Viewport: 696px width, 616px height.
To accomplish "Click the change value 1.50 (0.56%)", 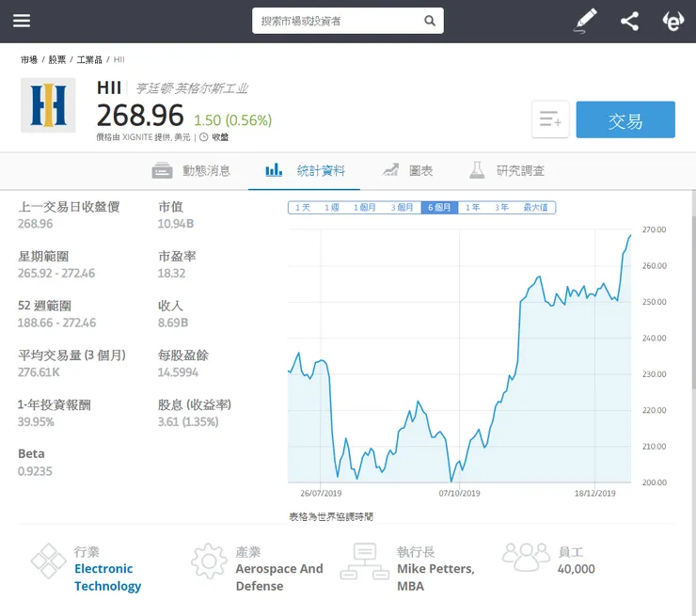I will (232, 120).
